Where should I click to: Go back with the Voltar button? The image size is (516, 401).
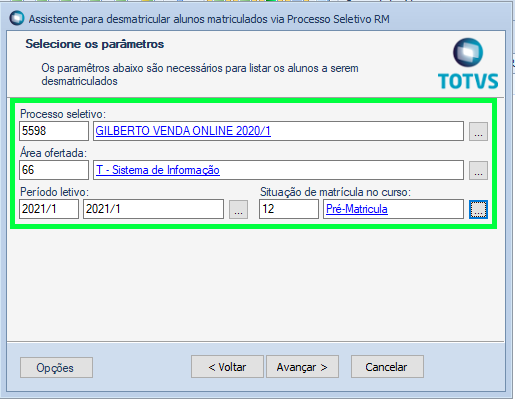coord(227,367)
